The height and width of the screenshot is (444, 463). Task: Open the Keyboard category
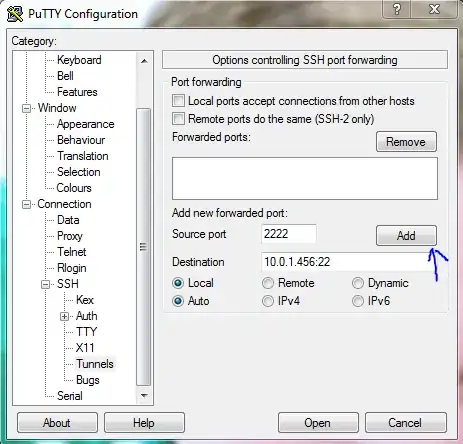79,60
